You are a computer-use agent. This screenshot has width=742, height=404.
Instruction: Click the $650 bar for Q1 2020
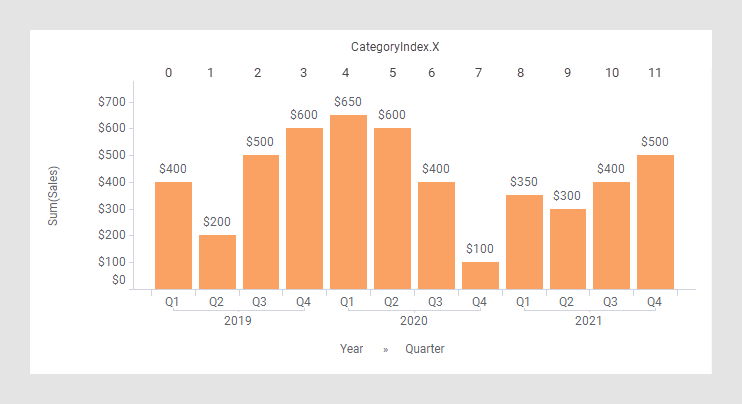[x=348, y=202]
